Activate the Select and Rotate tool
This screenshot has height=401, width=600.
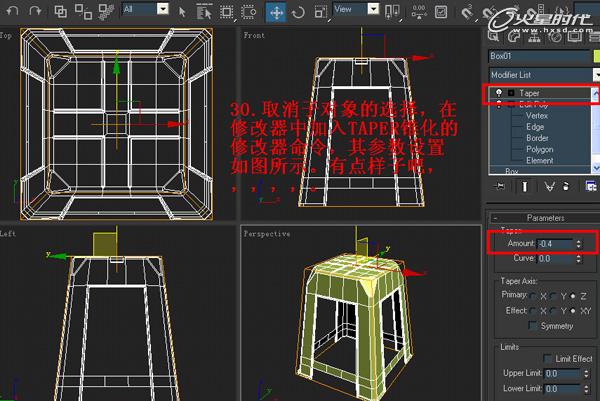[x=298, y=12]
